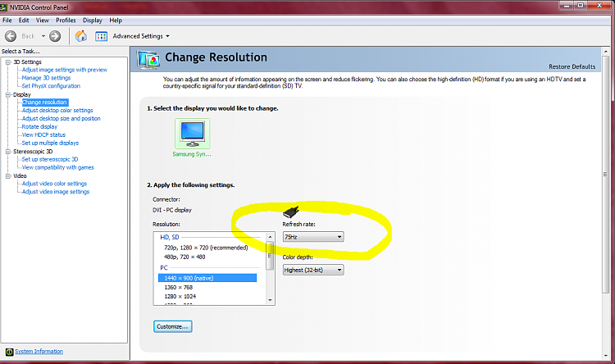The height and width of the screenshot is (364, 615).
Task: Open Set PhysX configuration
Action: pyautogui.click(x=51, y=86)
